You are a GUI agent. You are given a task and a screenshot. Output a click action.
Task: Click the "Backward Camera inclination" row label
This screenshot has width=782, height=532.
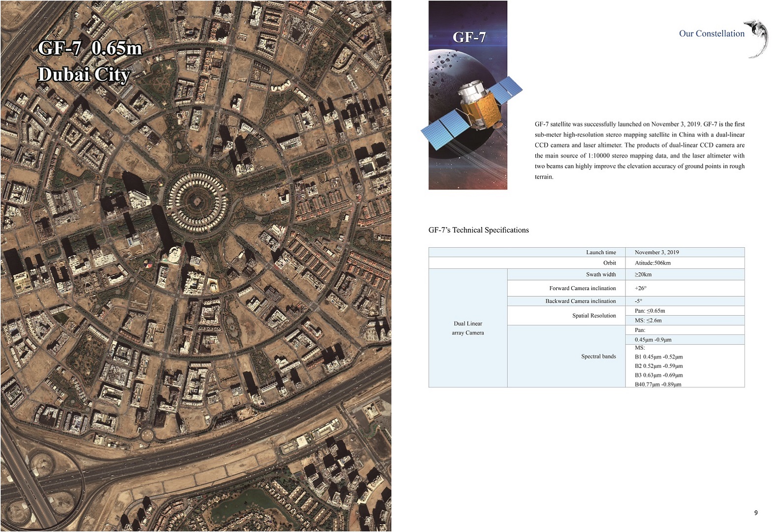coord(580,301)
